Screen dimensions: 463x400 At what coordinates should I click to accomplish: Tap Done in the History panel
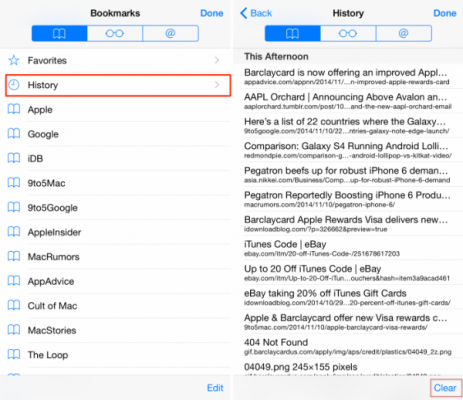pos(445,13)
